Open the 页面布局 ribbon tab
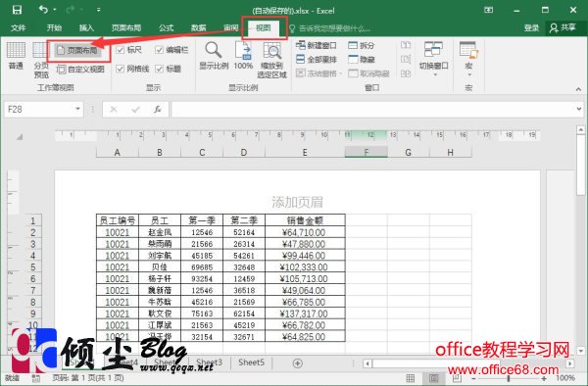 click(126, 27)
